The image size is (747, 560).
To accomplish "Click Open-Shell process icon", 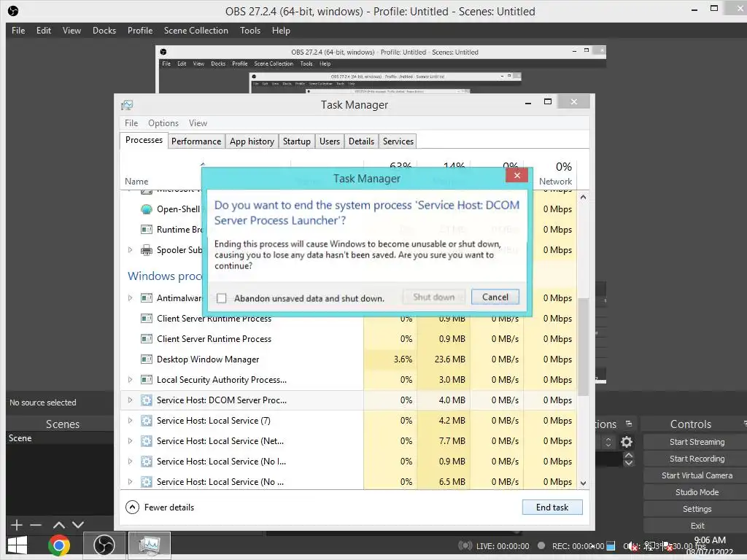I will coord(147,209).
